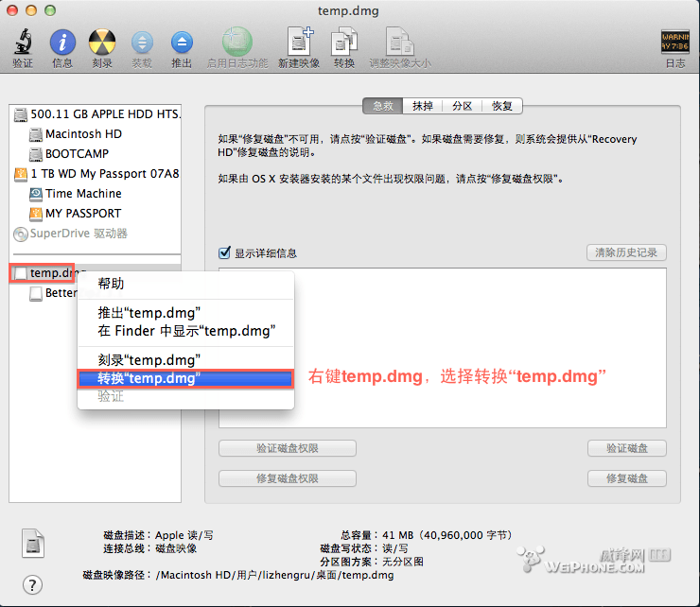The image size is (700, 607).
Task: Click the Convert (转换) toolbar icon
Action: click(343, 43)
